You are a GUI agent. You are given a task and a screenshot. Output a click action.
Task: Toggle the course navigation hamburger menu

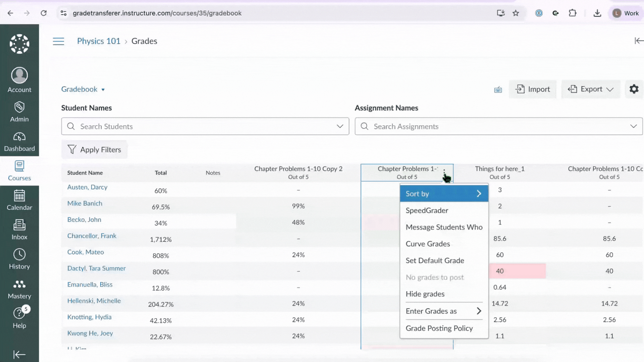58,41
